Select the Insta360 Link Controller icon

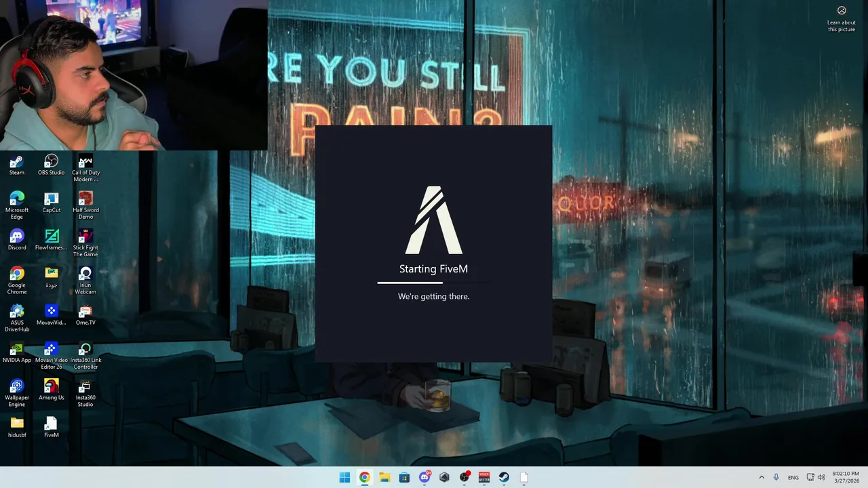pos(85,356)
